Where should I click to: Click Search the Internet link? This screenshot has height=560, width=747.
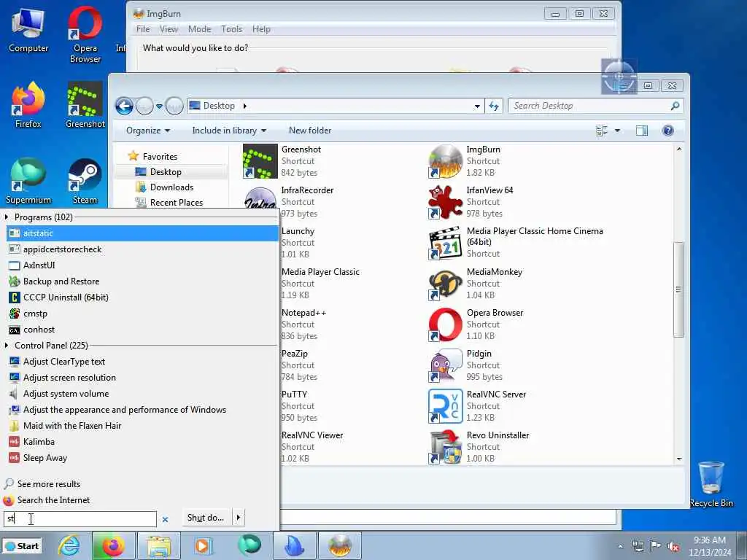click(x=53, y=500)
